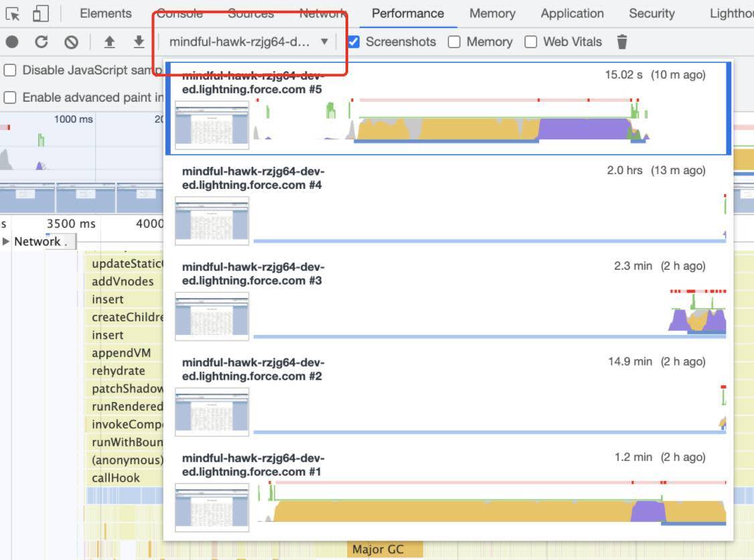Select recording #1 in the list

448,491
